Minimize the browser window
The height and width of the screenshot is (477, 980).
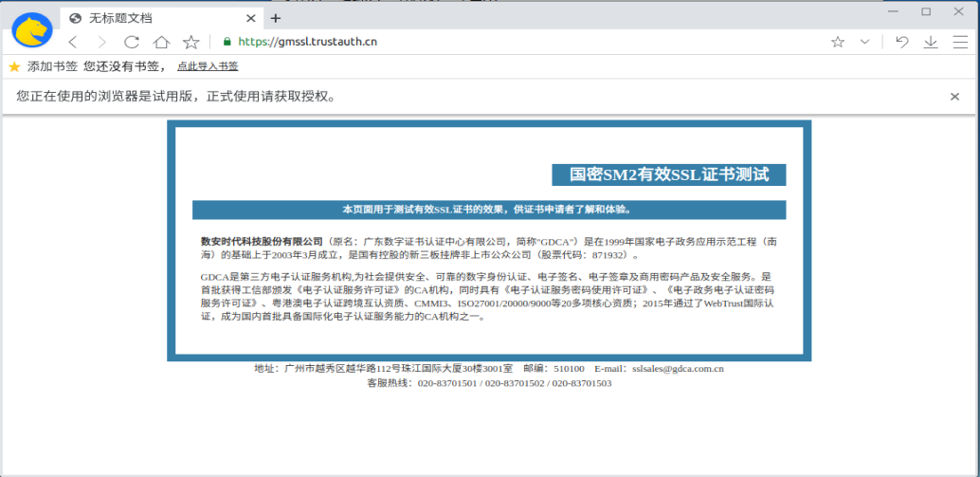[x=893, y=11]
